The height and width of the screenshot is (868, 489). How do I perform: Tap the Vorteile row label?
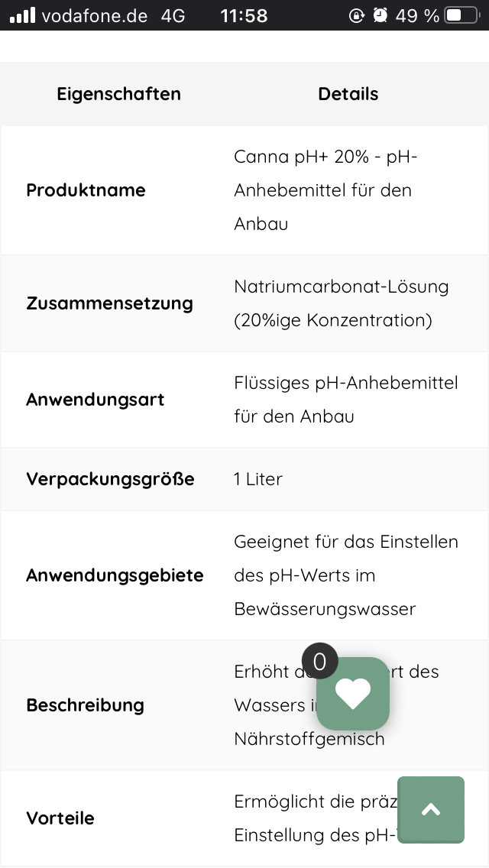tap(60, 818)
